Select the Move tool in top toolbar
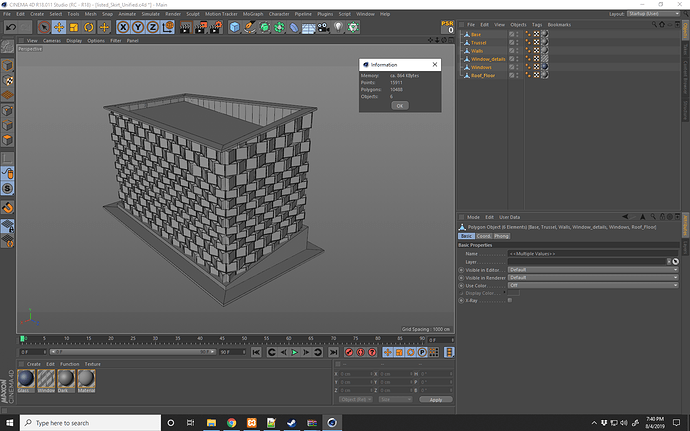690x431 pixels. tap(59, 27)
